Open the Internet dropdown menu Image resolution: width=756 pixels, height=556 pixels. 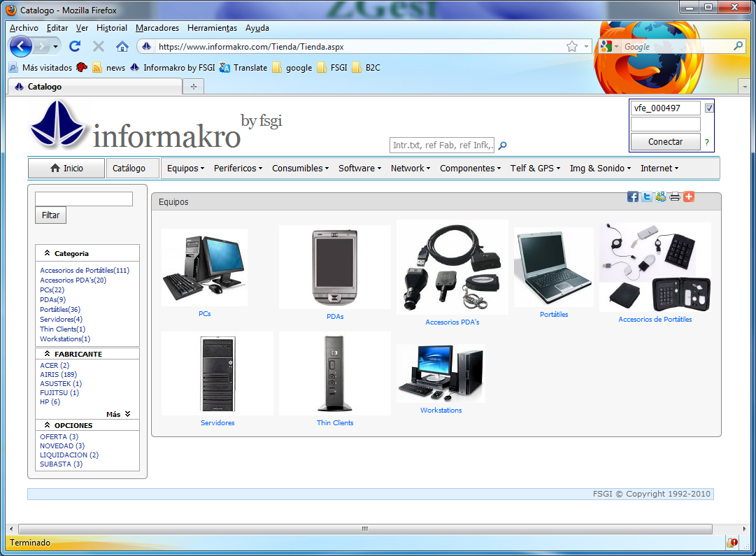point(659,169)
